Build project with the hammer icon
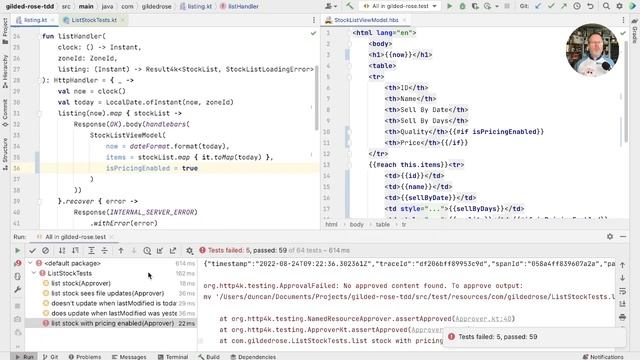 (x=350, y=6)
